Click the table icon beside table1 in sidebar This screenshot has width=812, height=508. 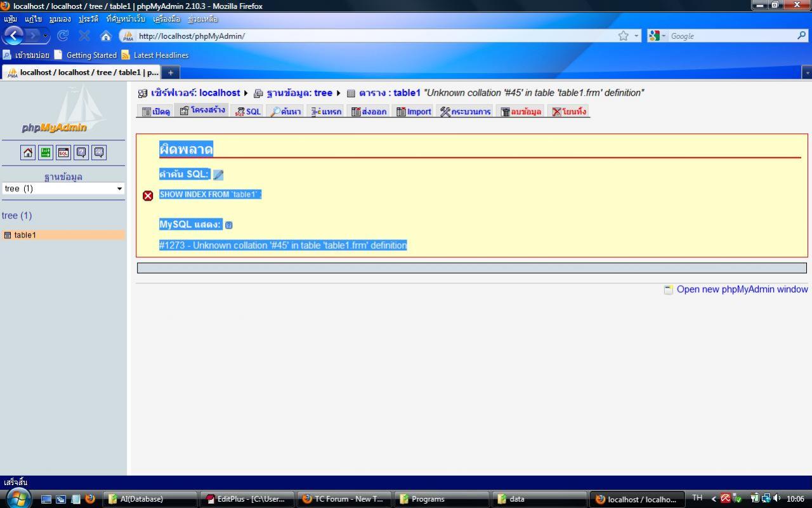point(8,235)
